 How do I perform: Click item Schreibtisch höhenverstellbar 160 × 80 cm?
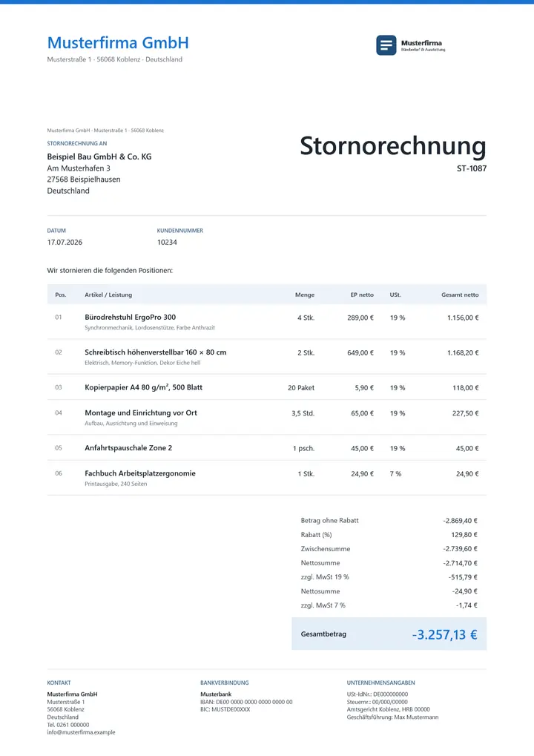pyautogui.click(x=156, y=352)
